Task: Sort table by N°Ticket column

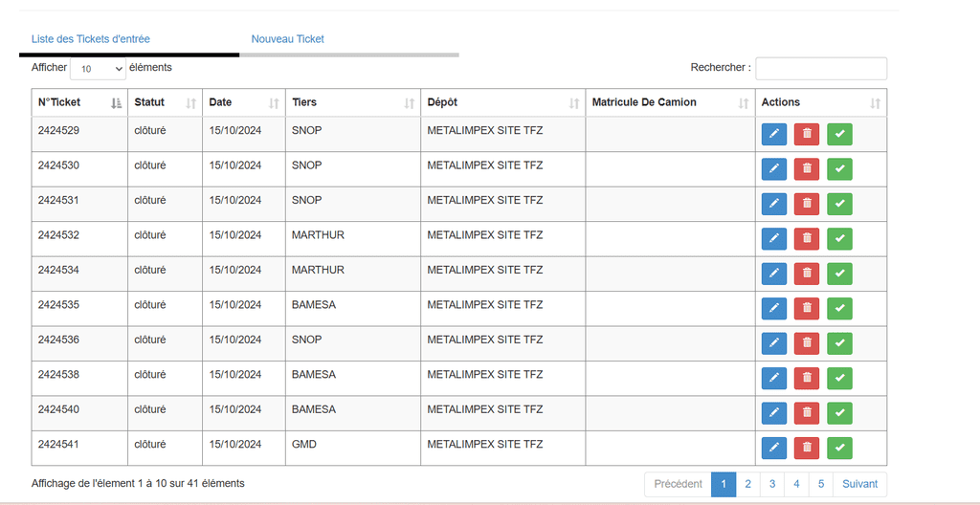Action: 79,102
